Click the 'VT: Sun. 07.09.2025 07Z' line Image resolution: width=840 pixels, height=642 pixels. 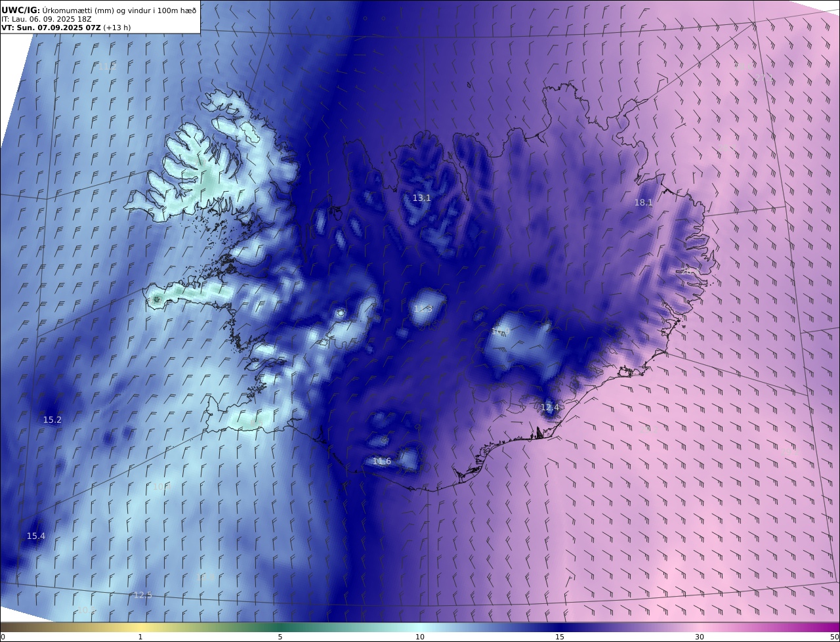[51, 28]
